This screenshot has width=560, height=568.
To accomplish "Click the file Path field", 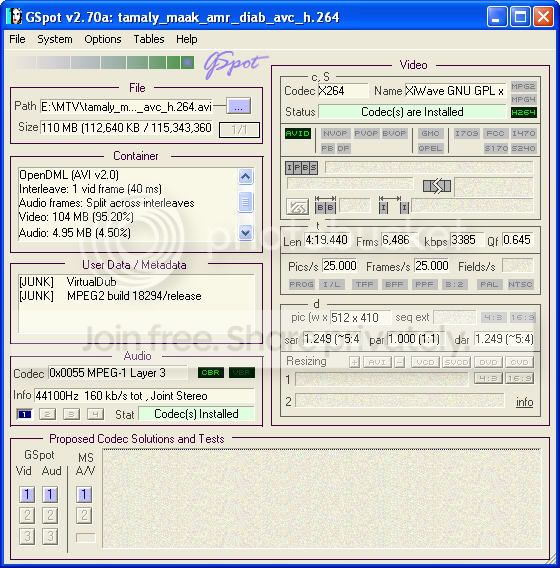I will tap(126, 106).
